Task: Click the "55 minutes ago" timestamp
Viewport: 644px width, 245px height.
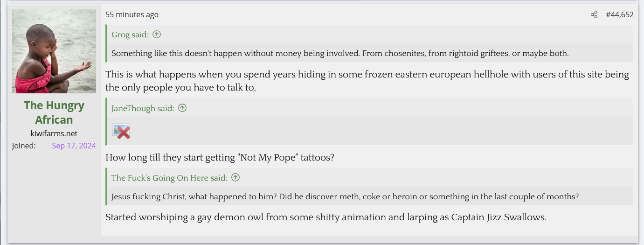Action: (132, 15)
